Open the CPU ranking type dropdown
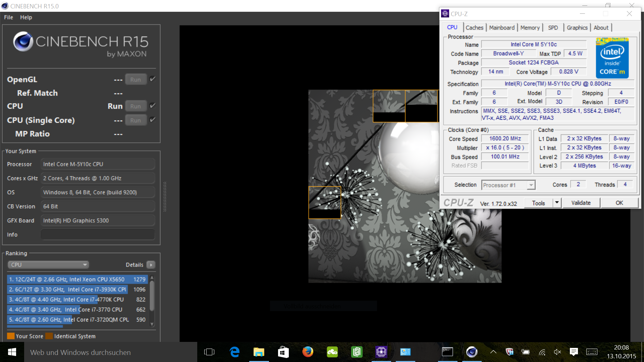Viewport: 644px width, 362px height. point(48,265)
